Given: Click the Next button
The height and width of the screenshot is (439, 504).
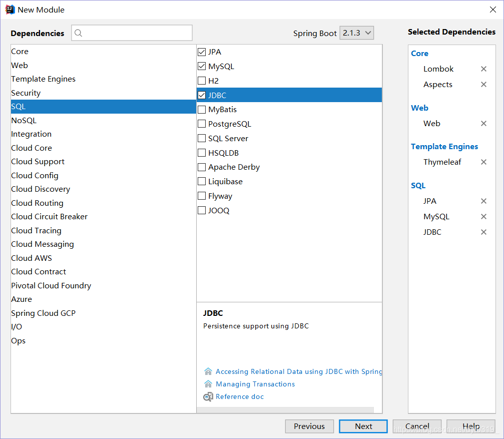Looking at the screenshot, I should (363, 426).
